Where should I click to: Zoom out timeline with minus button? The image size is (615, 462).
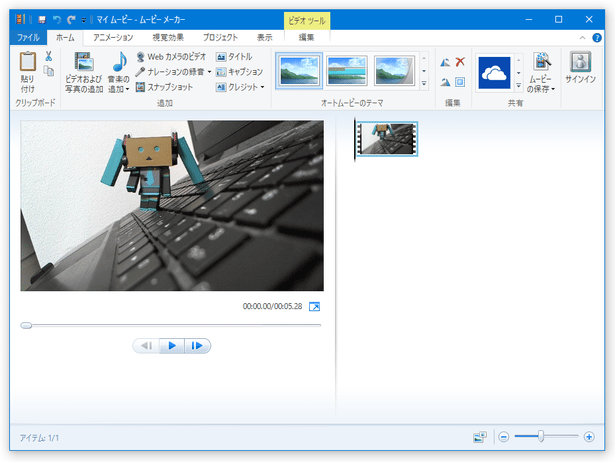(504, 437)
